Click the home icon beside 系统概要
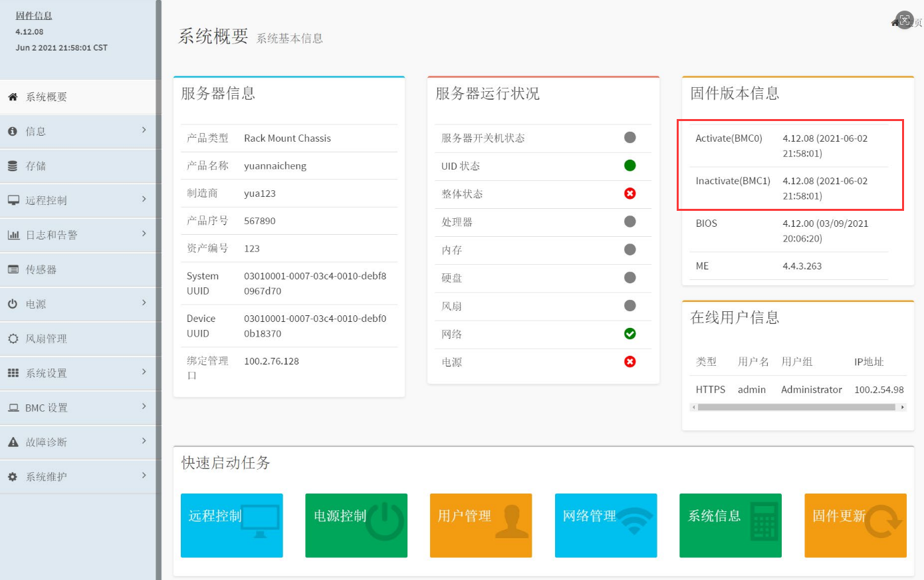924x580 pixels. point(13,97)
